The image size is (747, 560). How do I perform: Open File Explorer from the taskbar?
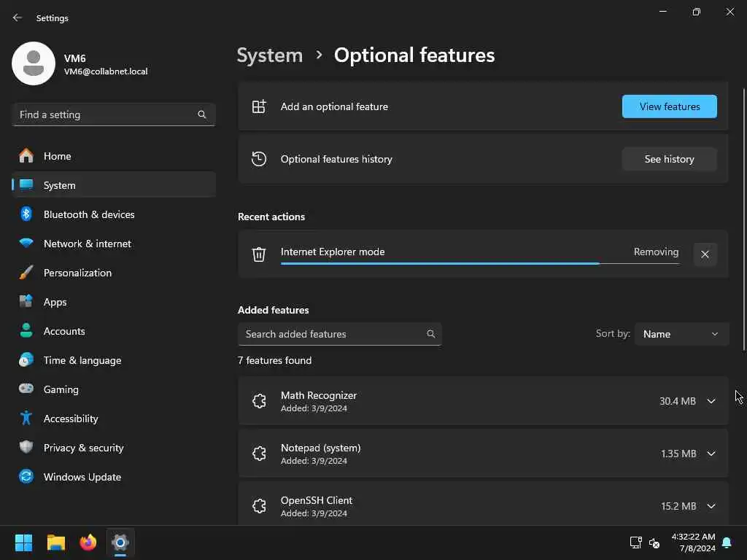tap(56, 542)
